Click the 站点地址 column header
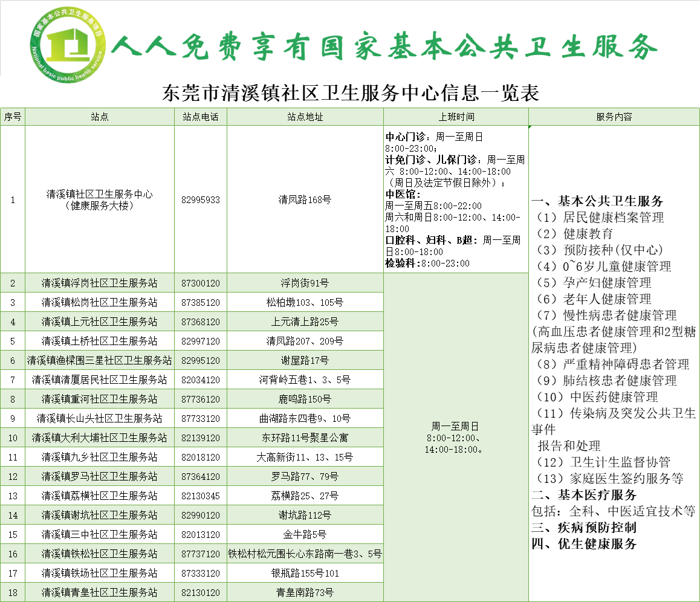The height and width of the screenshot is (602, 700). 305,117
